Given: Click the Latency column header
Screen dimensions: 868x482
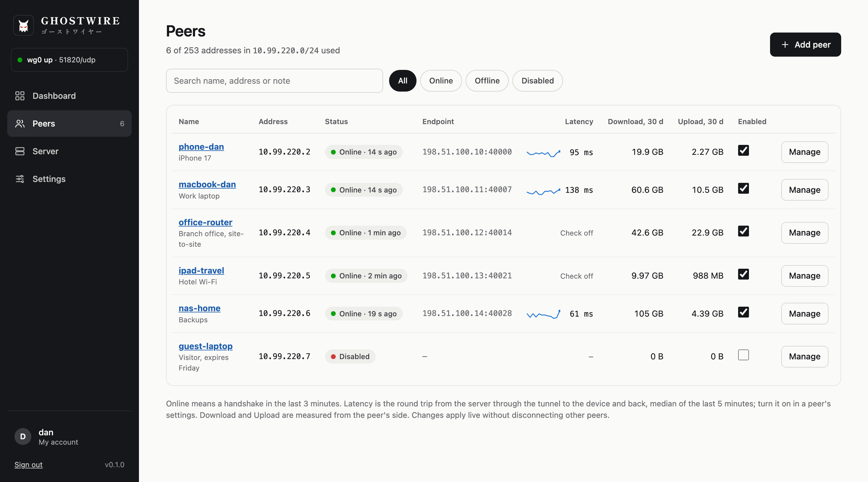Looking at the screenshot, I should coord(579,122).
